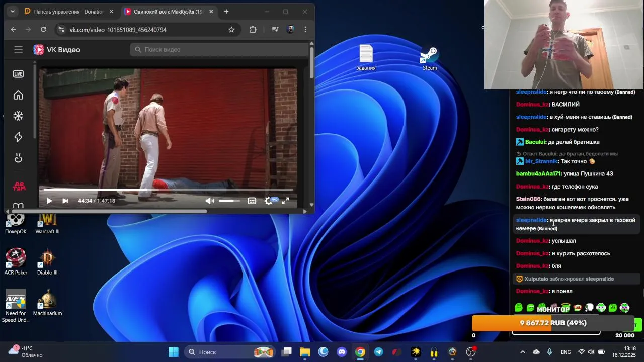Click the Stein086 username in chat
The width and height of the screenshot is (644, 362).
click(x=528, y=199)
